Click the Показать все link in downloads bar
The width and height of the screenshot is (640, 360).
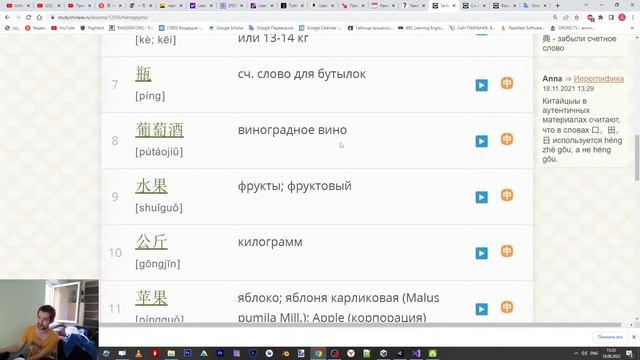coord(610,337)
